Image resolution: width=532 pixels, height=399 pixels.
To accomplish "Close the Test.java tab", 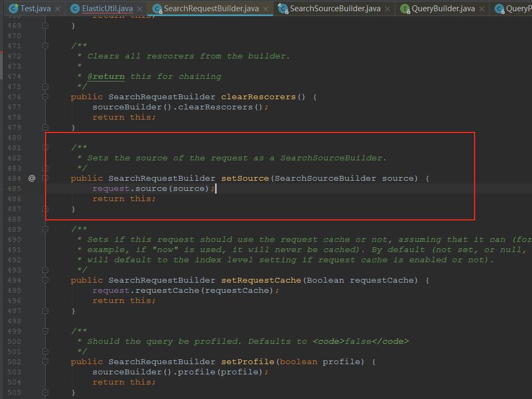I will coord(58,9).
